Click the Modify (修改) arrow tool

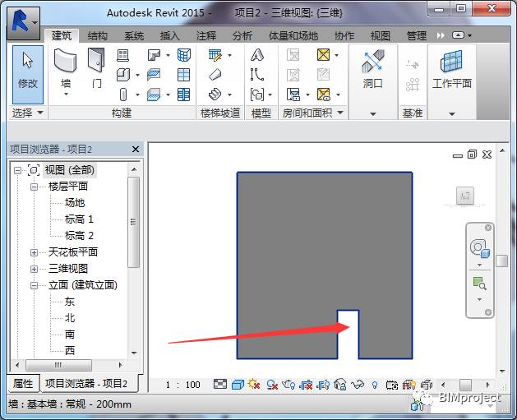click(x=28, y=75)
